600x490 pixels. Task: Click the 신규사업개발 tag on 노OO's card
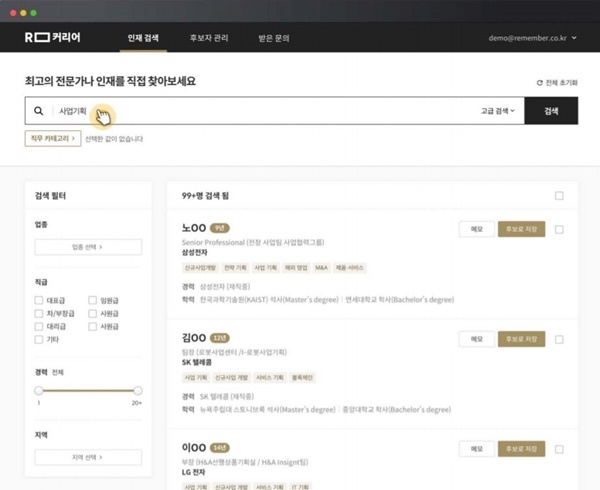tap(200, 268)
